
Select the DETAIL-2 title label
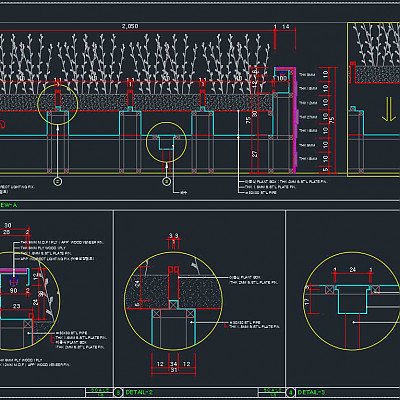coord(139,392)
